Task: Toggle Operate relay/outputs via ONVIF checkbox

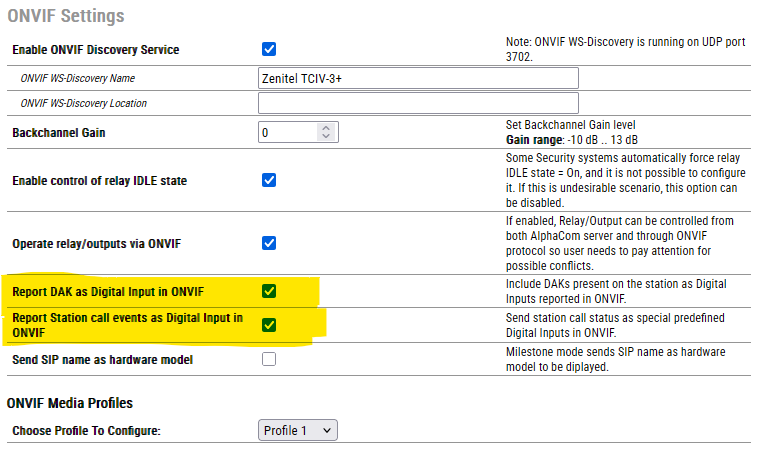Action: (x=268, y=242)
